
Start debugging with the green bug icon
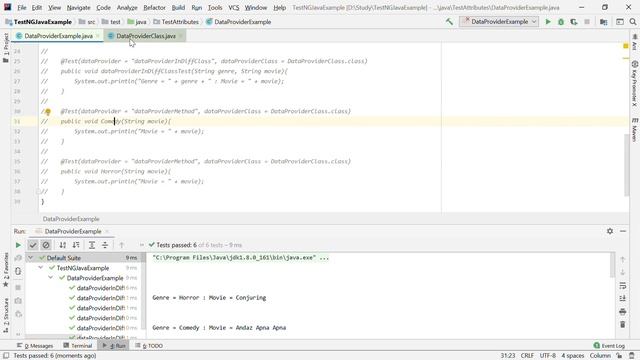coord(561,22)
